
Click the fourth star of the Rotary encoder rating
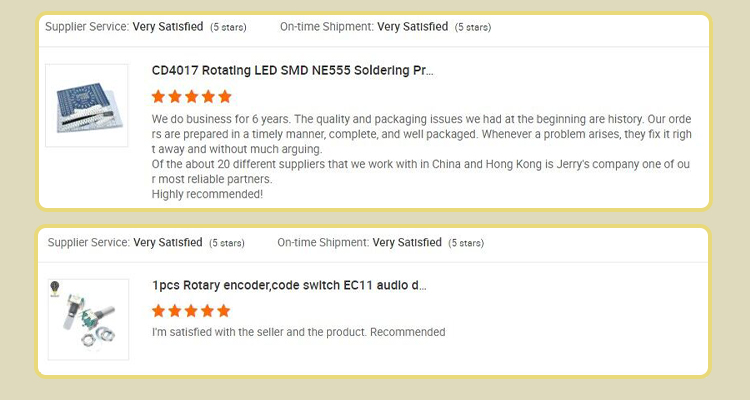(208, 311)
